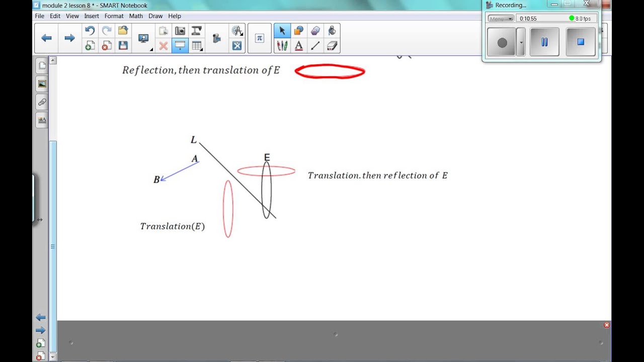
Task: Click the video recorder icon in toolbar
Action: click(217, 38)
